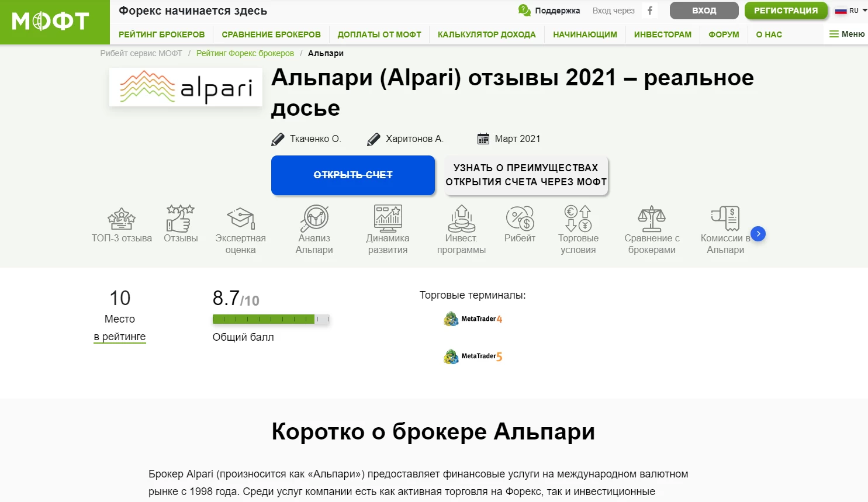Open Начинающим menu item
The image size is (868, 502).
585,34
